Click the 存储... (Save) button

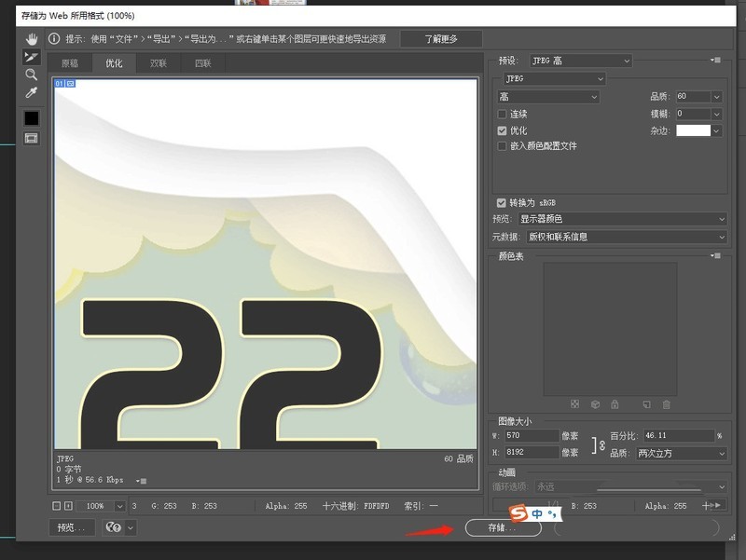coord(502,527)
